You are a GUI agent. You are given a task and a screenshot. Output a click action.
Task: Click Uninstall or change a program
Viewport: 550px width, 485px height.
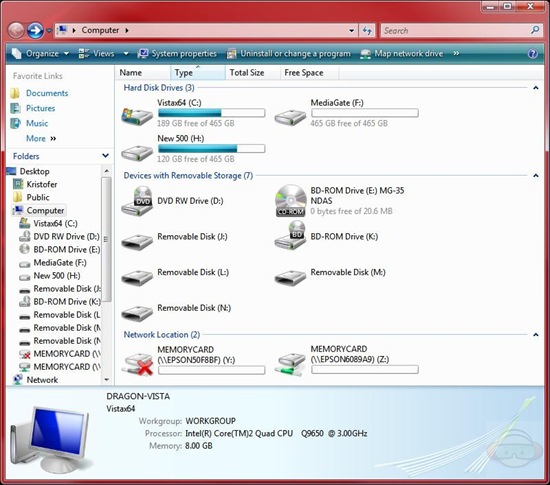click(288, 53)
